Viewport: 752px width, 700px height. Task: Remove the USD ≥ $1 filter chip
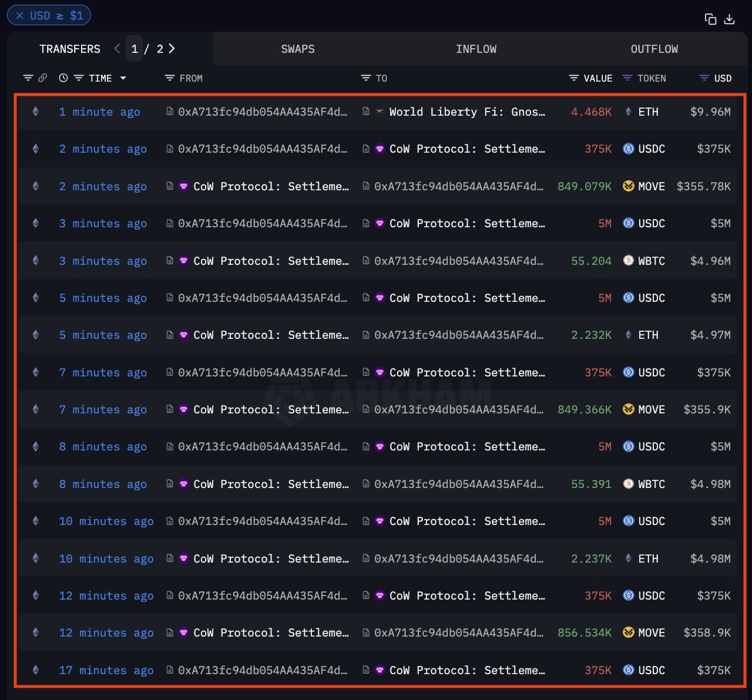pyautogui.click(x=19, y=16)
